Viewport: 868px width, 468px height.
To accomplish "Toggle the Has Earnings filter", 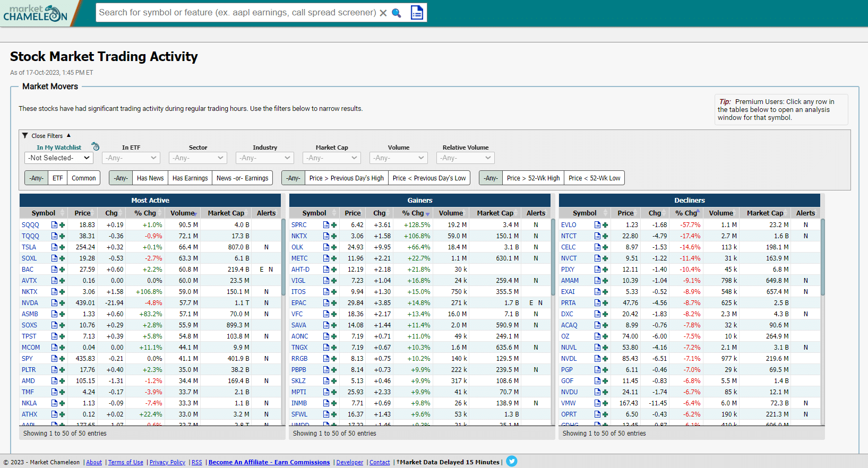I will tap(190, 178).
